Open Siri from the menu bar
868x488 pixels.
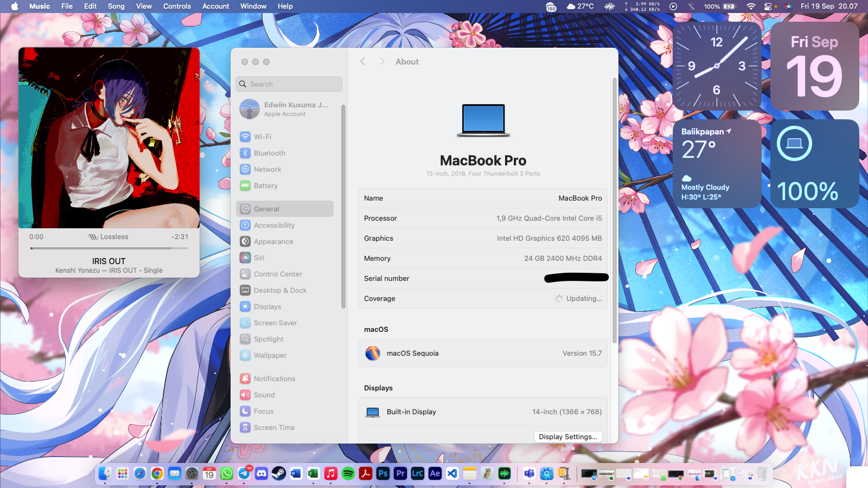tap(788, 7)
